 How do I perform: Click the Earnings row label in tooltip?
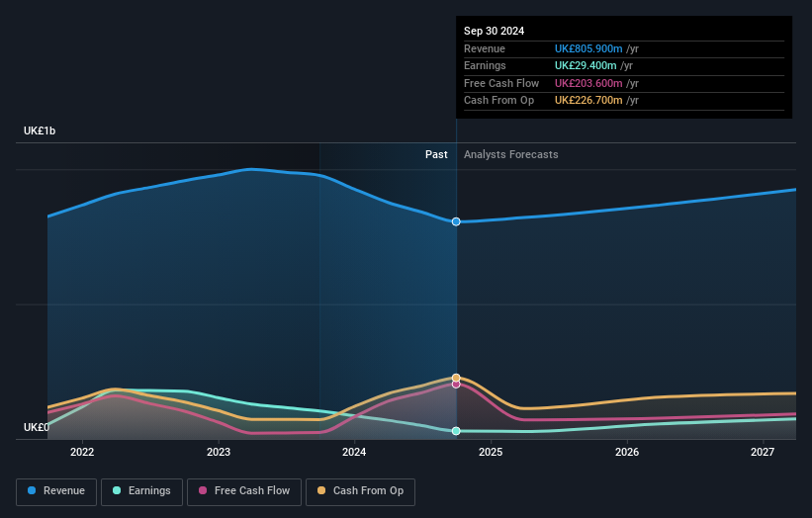point(485,65)
